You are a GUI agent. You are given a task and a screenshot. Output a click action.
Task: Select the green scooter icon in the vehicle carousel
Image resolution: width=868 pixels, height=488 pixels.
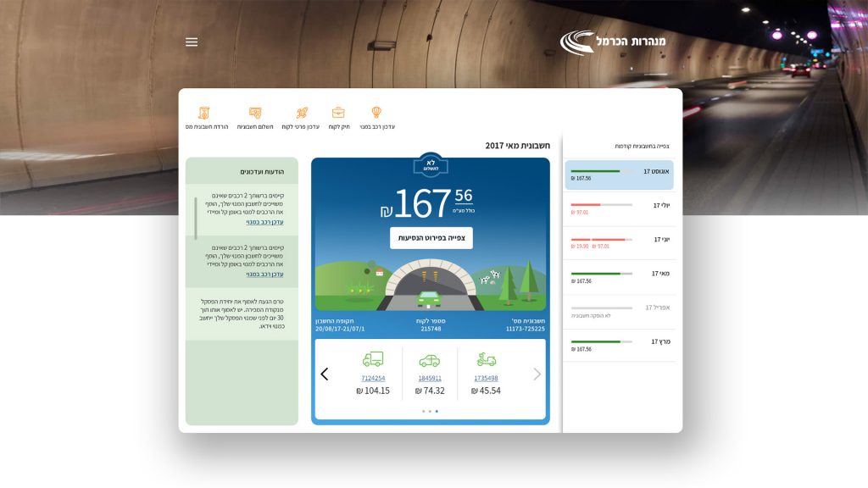[486, 359]
